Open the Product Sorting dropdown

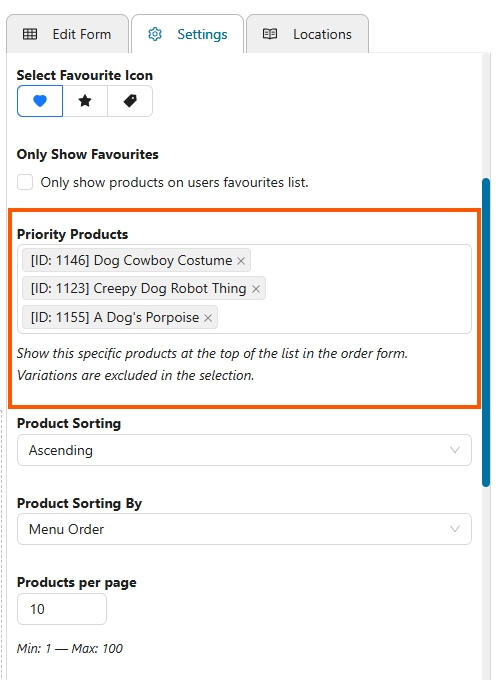(244, 450)
